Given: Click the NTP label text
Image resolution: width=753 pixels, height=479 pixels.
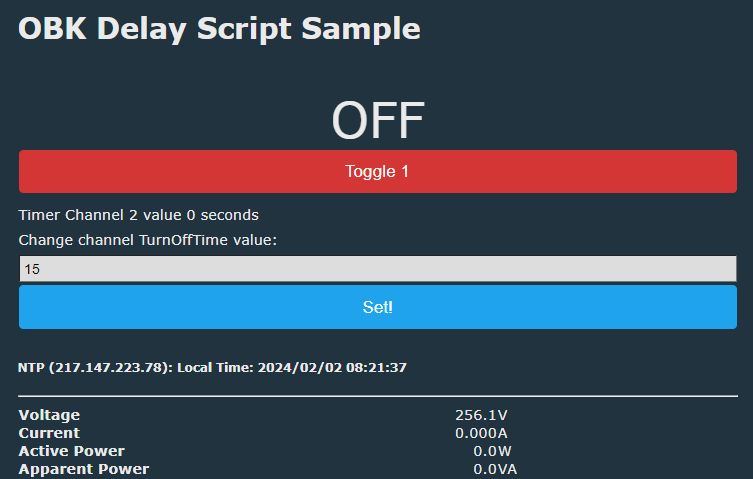Looking at the screenshot, I should click(x=31, y=367).
